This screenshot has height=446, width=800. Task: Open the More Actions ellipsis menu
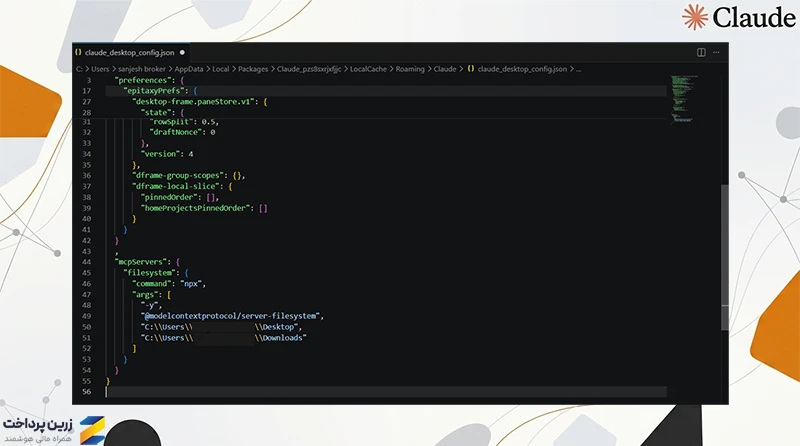pos(716,53)
